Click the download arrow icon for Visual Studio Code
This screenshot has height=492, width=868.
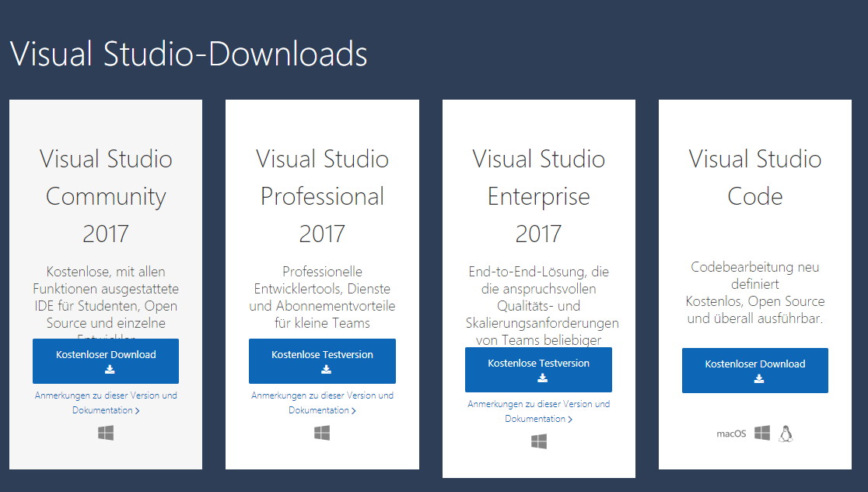point(759,378)
